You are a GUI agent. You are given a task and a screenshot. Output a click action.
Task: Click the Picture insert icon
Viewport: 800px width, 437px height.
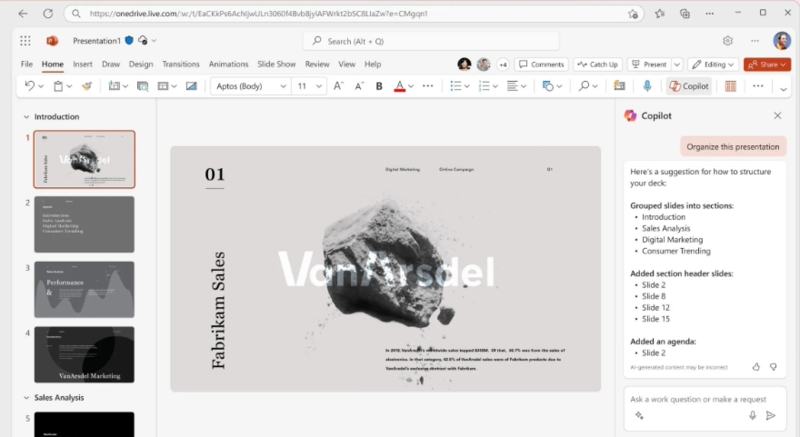[x=191, y=86]
